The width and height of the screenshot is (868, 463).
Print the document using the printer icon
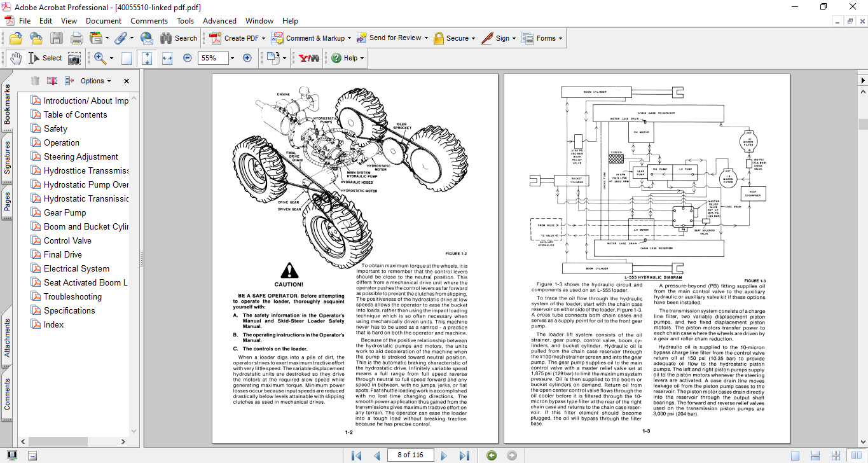(x=76, y=38)
